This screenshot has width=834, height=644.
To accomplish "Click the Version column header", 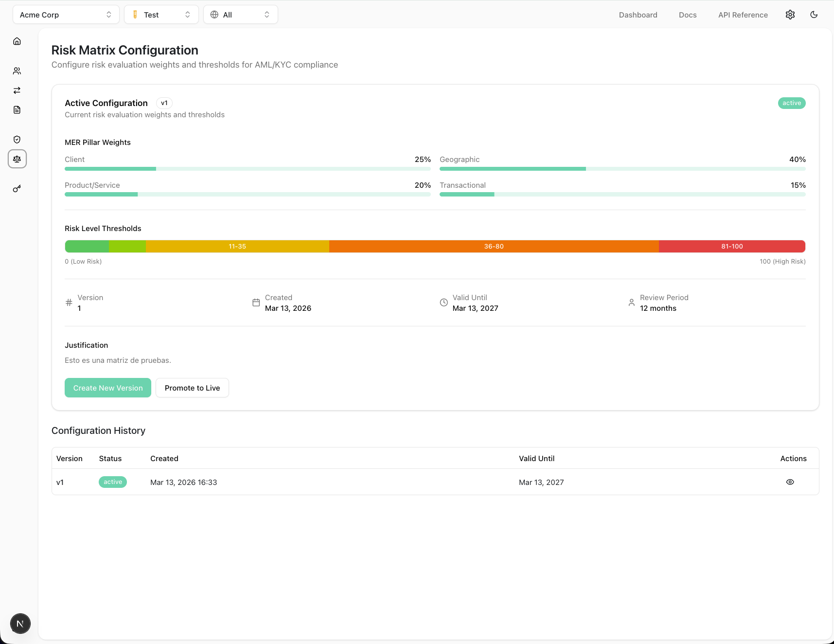I will tap(70, 458).
